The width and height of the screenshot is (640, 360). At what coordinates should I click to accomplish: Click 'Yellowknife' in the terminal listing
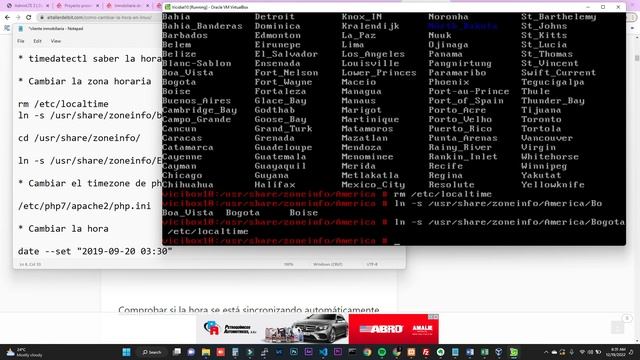coord(553,184)
